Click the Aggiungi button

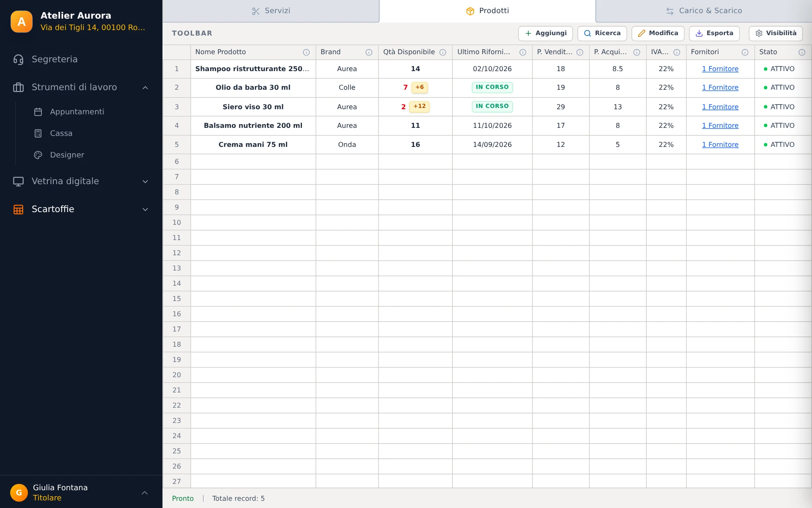pos(546,33)
